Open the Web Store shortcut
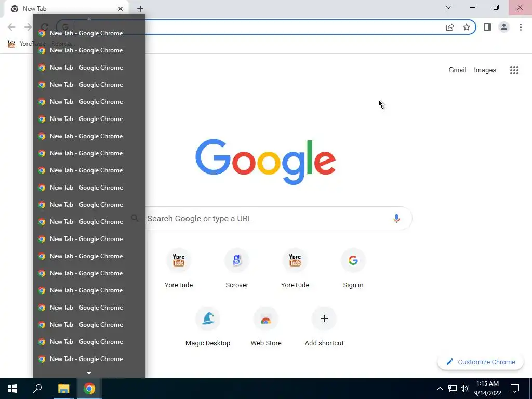 coord(266,326)
